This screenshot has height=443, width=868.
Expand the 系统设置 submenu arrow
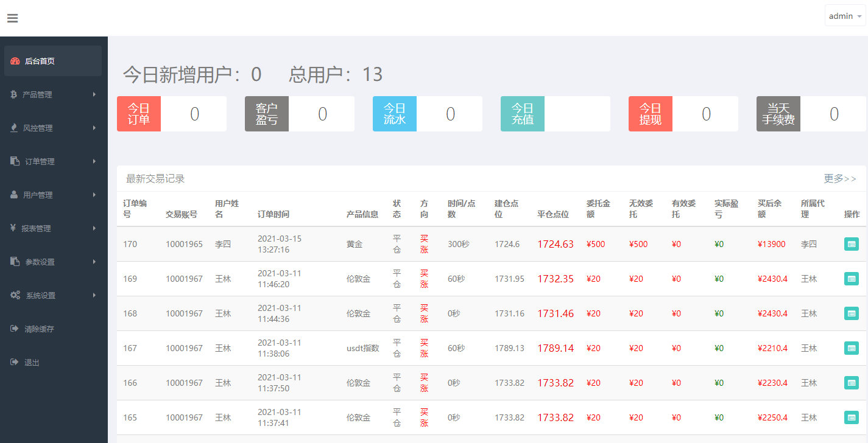[94, 295]
